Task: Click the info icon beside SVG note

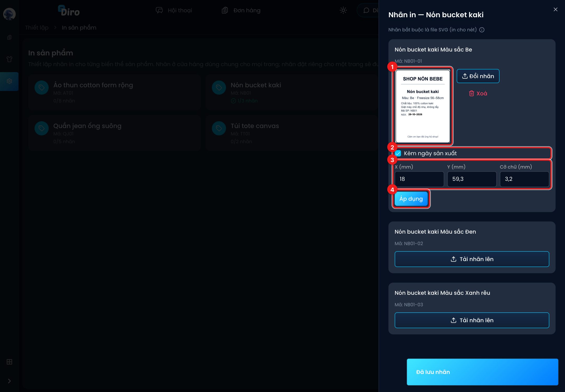Action: (x=482, y=30)
